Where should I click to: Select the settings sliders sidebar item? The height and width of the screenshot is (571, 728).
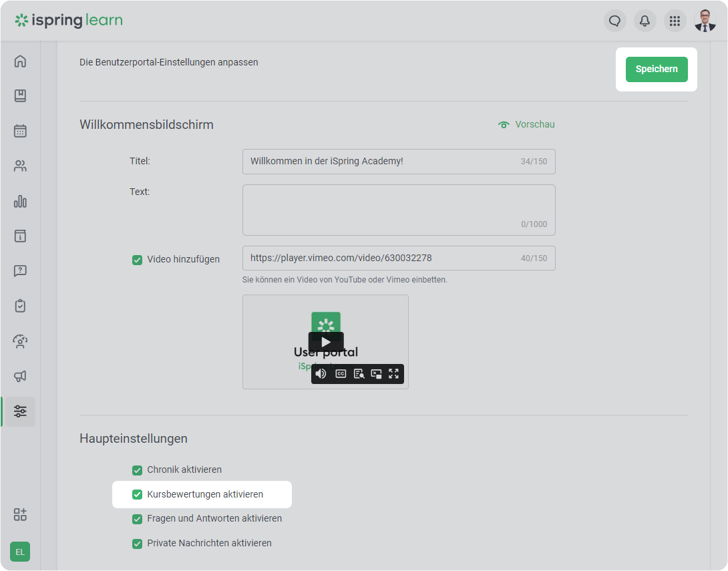pos(20,411)
